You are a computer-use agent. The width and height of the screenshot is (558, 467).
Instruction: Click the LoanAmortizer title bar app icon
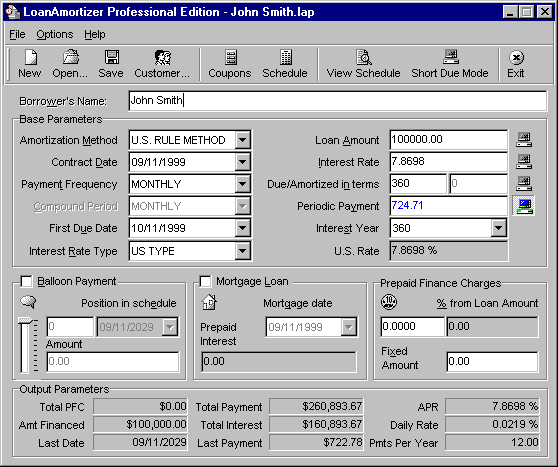13,12
